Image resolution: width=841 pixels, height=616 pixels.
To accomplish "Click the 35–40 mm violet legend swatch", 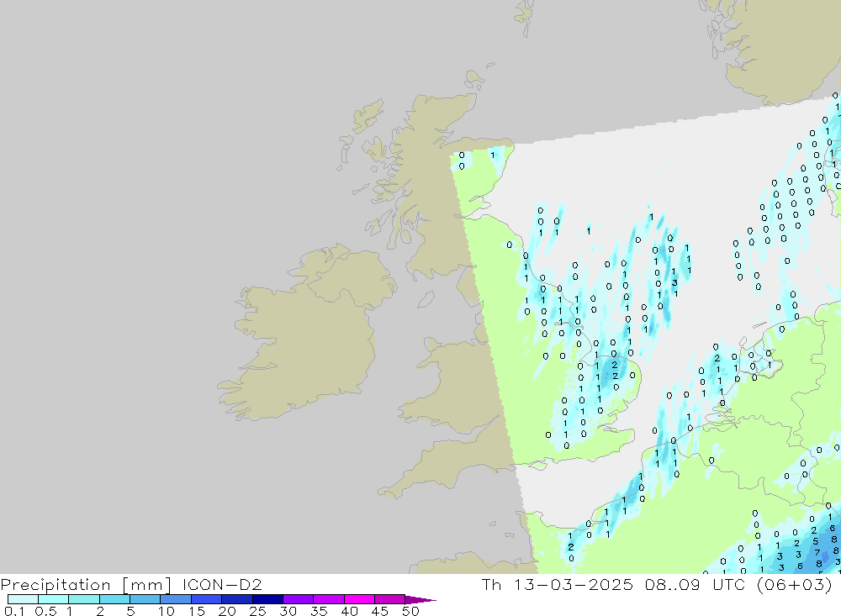I will click(x=328, y=599).
